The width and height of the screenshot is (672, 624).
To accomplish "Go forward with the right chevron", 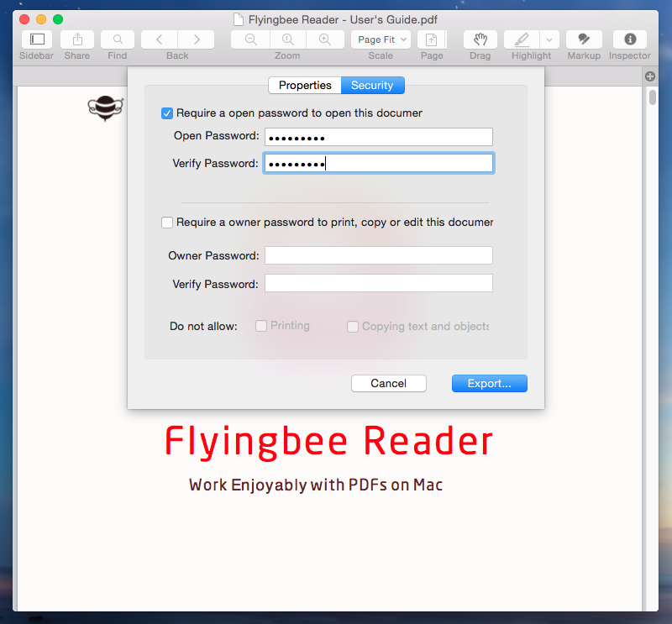I will pos(197,39).
